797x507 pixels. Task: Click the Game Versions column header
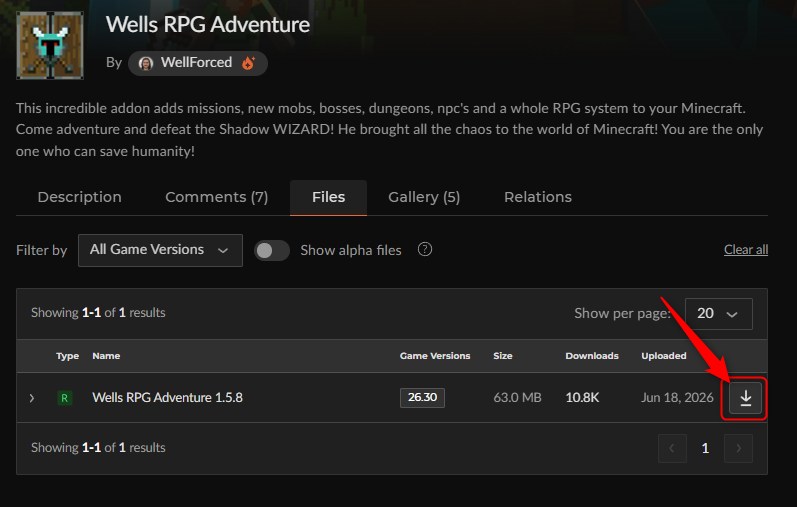[435, 356]
